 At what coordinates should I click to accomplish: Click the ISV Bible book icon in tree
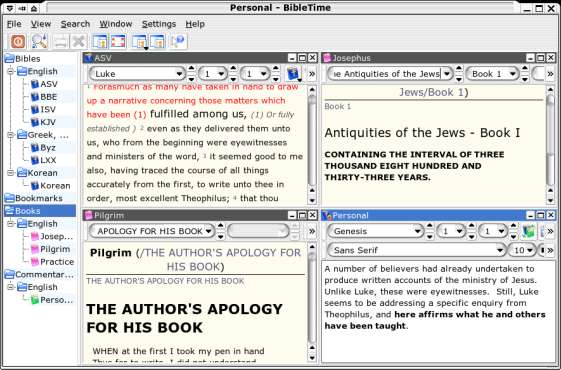pos(35,109)
